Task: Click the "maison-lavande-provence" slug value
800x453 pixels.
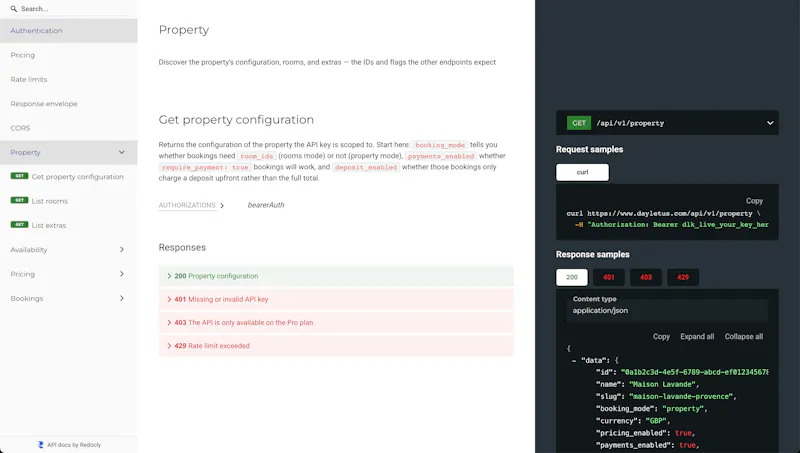Action: [x=681, y=396]
